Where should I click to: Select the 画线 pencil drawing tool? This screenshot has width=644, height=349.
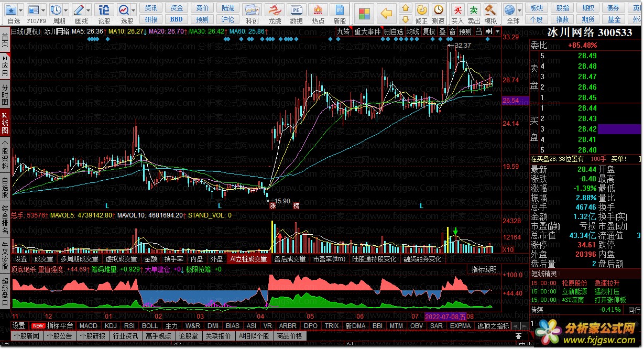79,10
